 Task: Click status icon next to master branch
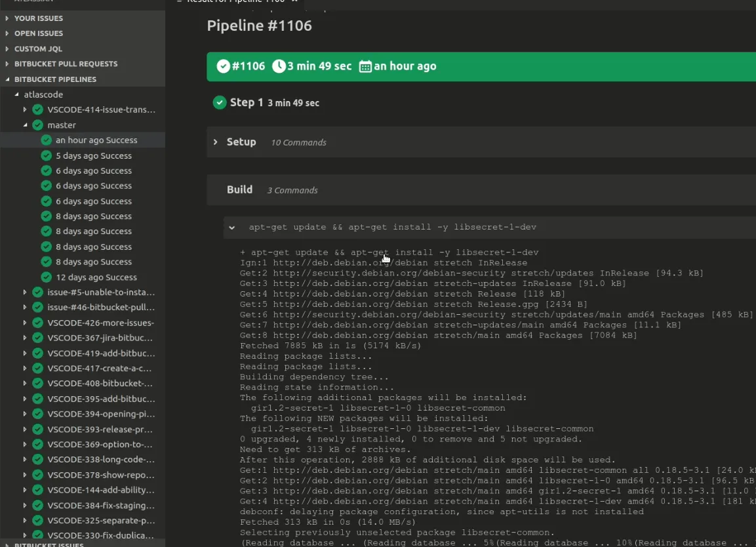[37, 125]
